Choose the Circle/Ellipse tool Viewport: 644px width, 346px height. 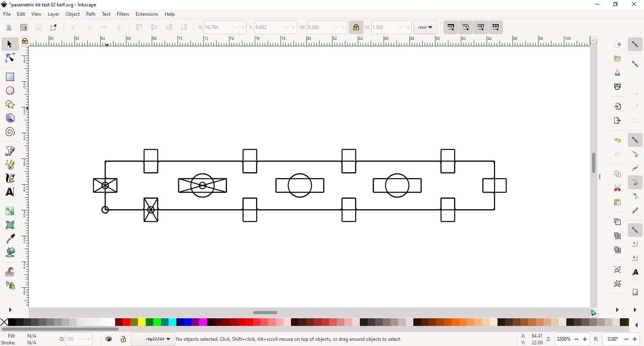(x=10, y=91)
